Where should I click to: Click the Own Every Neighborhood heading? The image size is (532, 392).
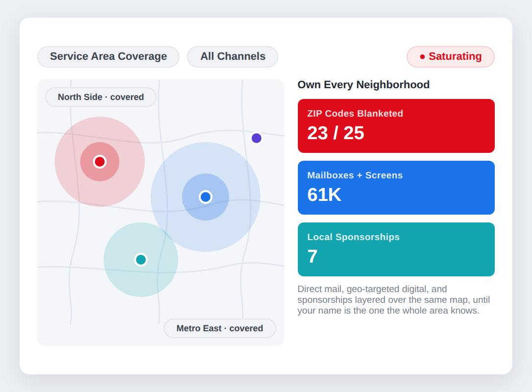363,84
